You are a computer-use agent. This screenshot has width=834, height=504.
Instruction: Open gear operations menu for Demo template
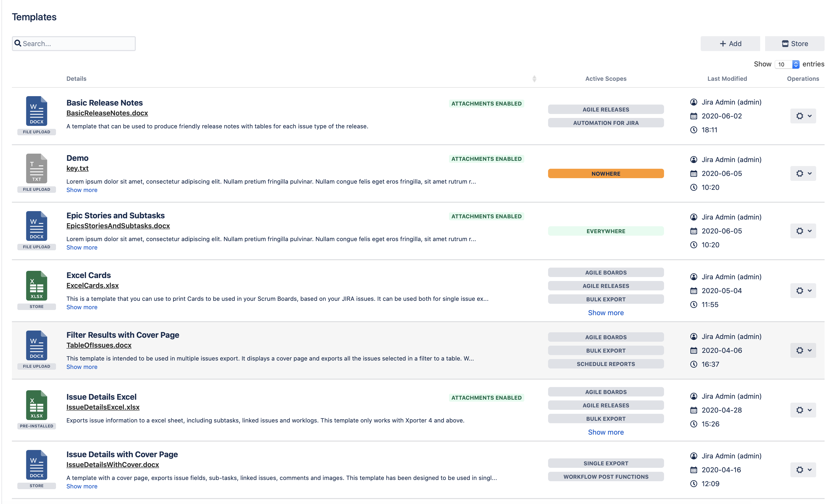pos(803,174)
